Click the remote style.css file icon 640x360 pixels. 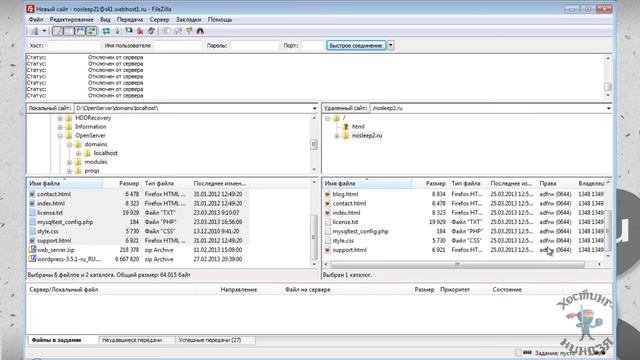coord(327,241)
